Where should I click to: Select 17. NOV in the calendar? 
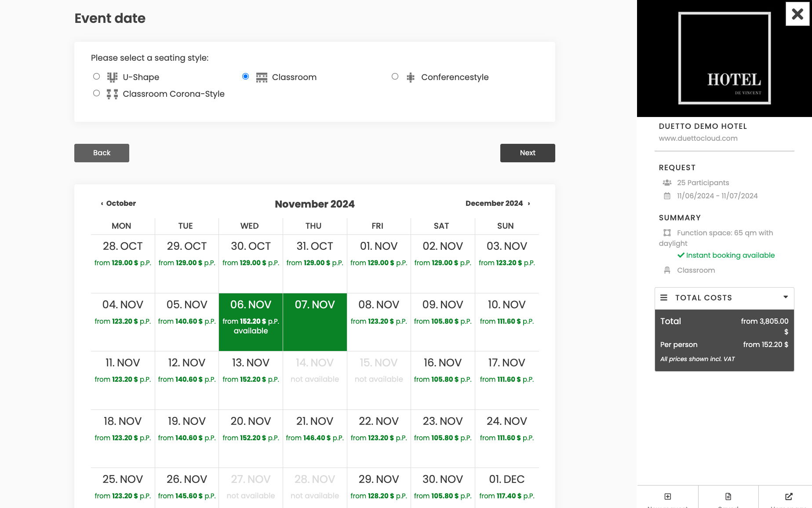click(506, 380)
